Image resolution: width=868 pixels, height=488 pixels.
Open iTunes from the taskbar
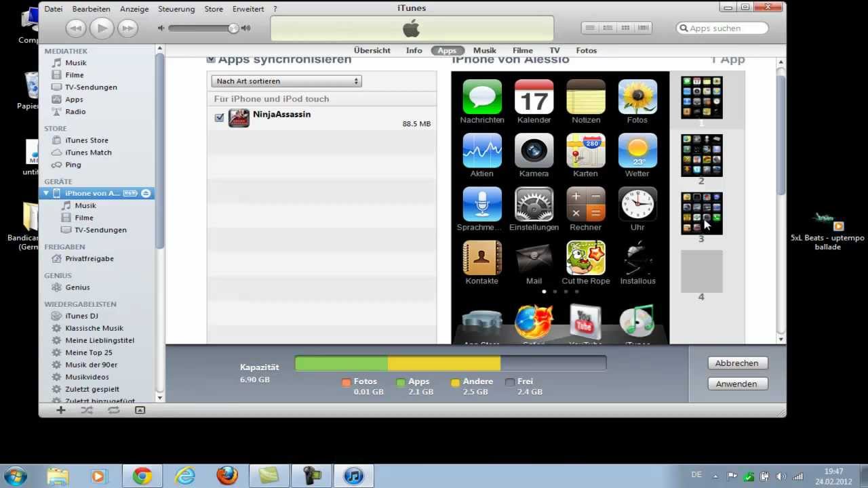click(354, 476)
